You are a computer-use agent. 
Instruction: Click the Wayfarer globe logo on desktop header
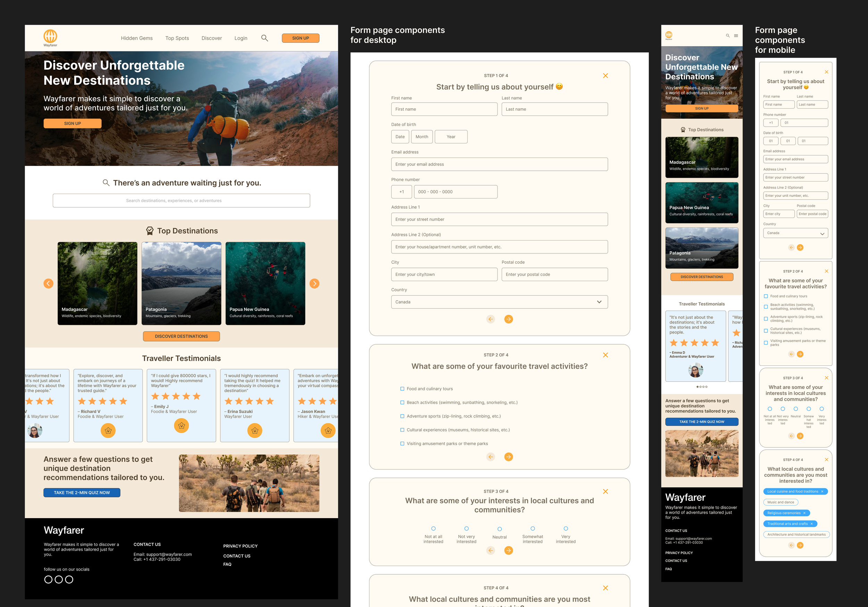50,36
